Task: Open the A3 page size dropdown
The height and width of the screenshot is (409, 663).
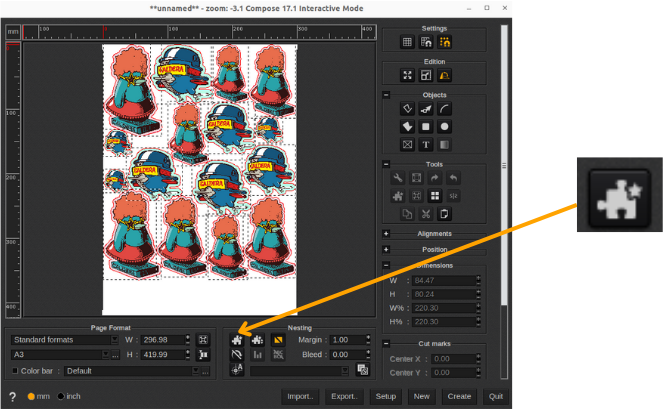Action: click(x=58, y=355)
